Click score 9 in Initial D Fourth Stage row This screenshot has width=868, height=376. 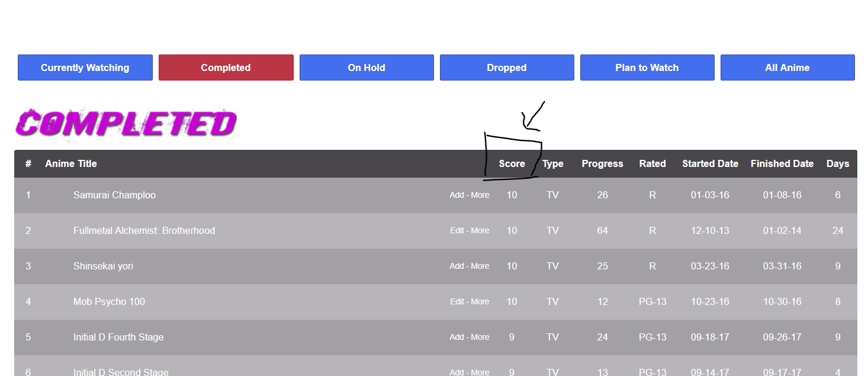(x=512, y=337)
